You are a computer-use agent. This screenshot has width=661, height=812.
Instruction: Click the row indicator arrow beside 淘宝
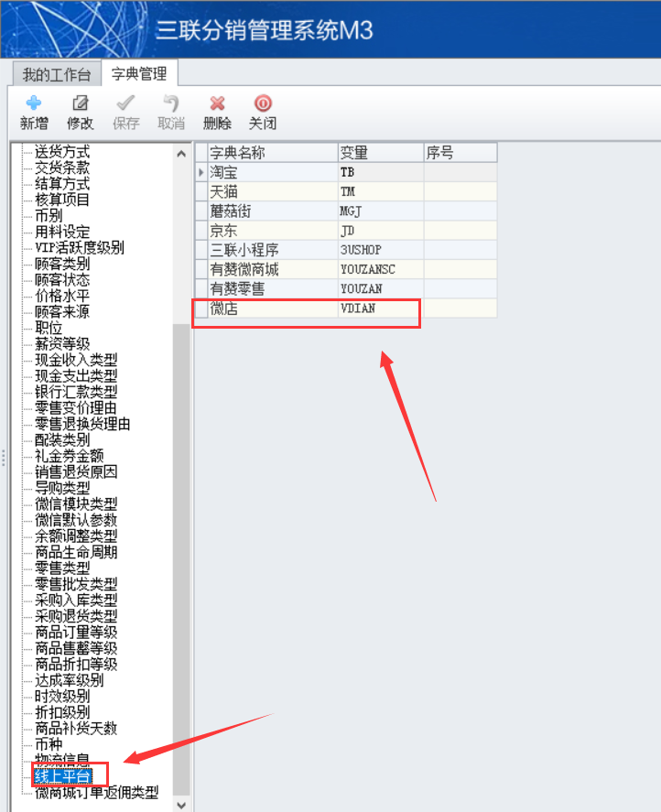[x=201, y=172]
